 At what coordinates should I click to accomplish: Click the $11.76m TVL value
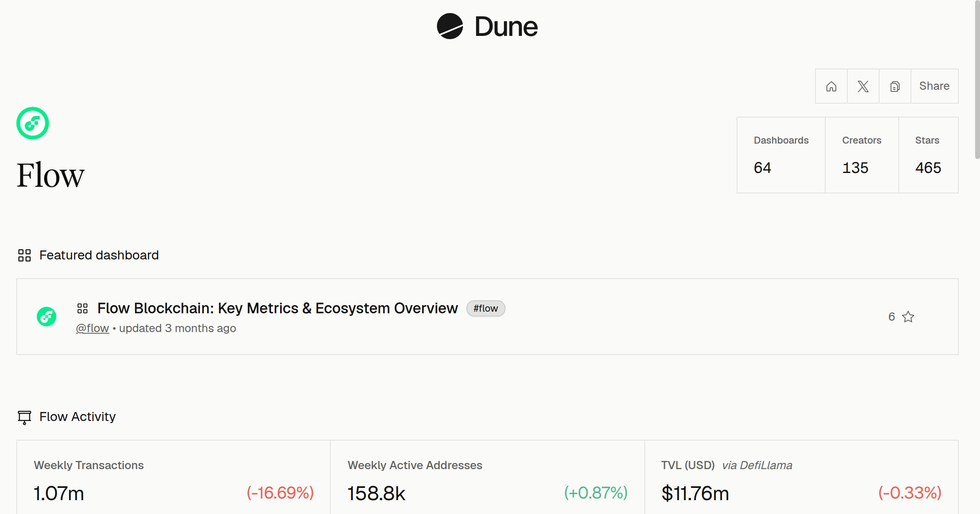695,493
